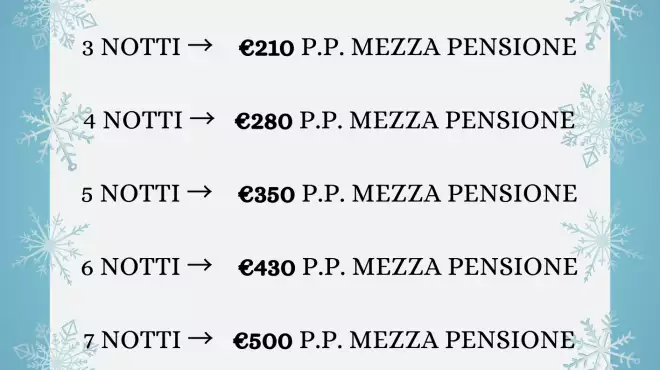Screen dimensions: 660x370
Task: Select the 3 NOTTI label
Action: 131,47
